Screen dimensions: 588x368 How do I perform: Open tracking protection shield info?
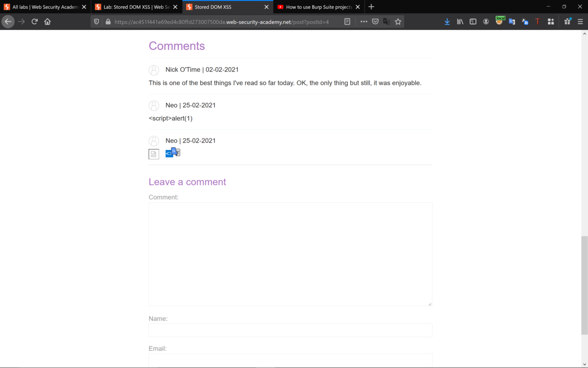[97, 22]
